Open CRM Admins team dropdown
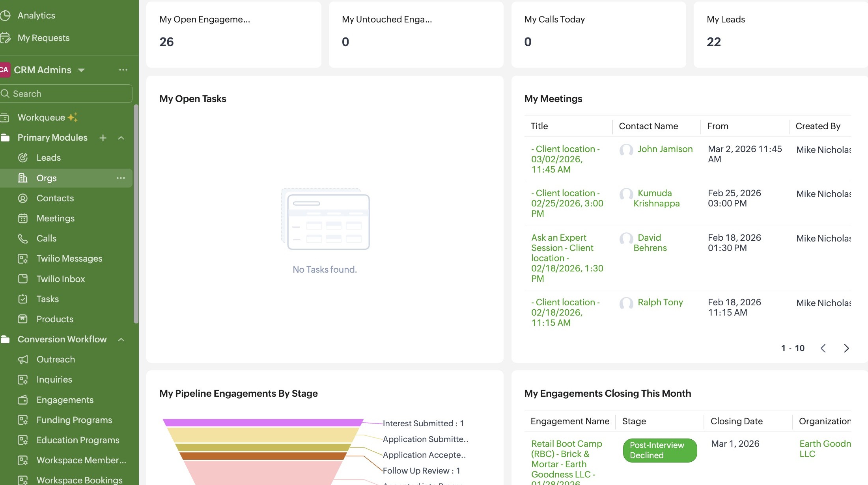This screenshot has height=485, width=868. pyautogui.click(x=81, y=70)
